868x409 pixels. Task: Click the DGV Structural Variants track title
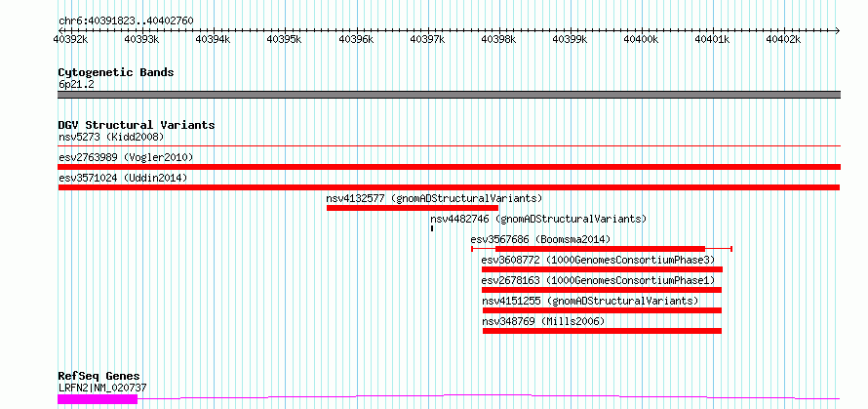(x=137, y=125)
